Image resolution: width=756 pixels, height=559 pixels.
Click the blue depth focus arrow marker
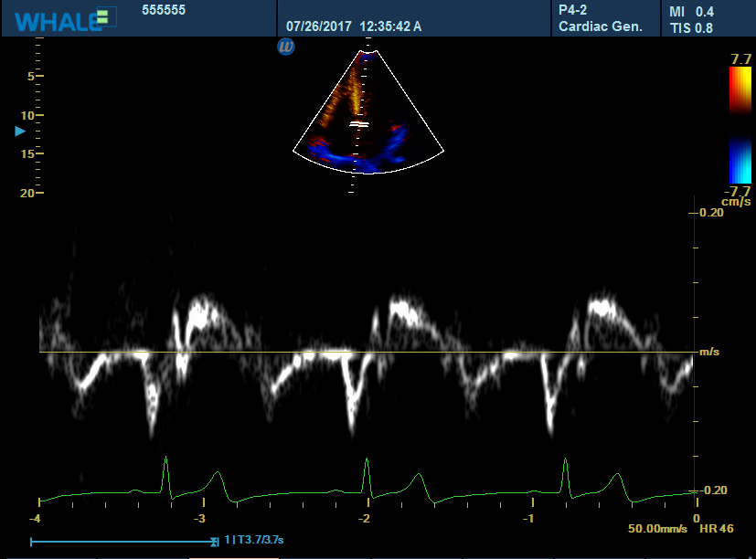20,132
